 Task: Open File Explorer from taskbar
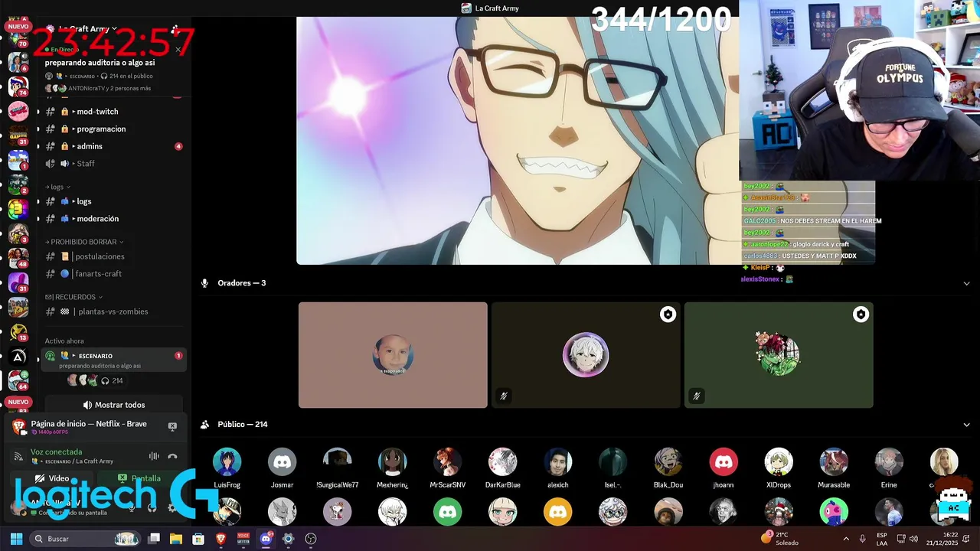pyautogui.click(x=176, y=539)
